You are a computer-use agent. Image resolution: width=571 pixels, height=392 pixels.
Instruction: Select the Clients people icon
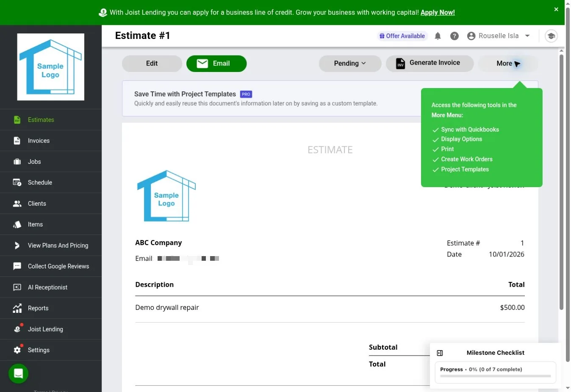click(x=17, y=204)
